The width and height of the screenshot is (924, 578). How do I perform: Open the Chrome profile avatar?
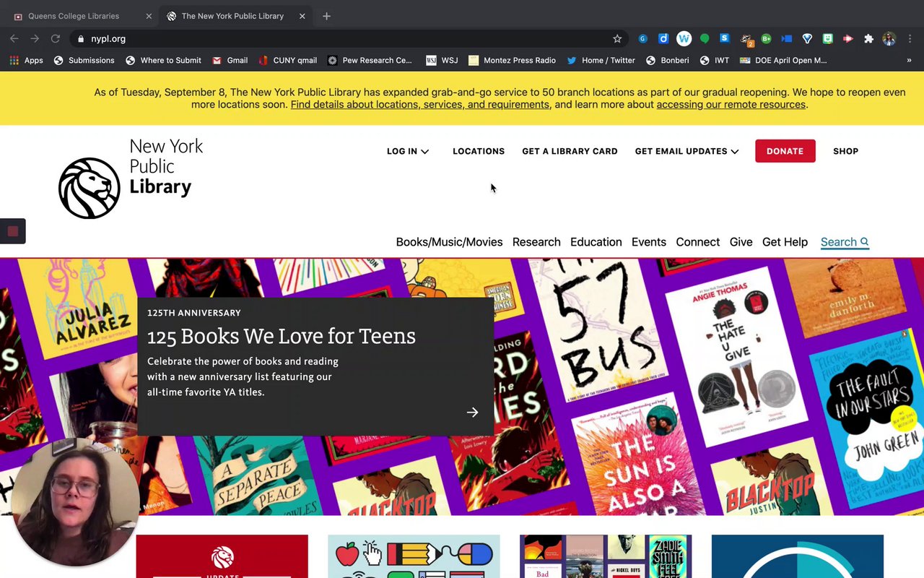coord(889,38)
